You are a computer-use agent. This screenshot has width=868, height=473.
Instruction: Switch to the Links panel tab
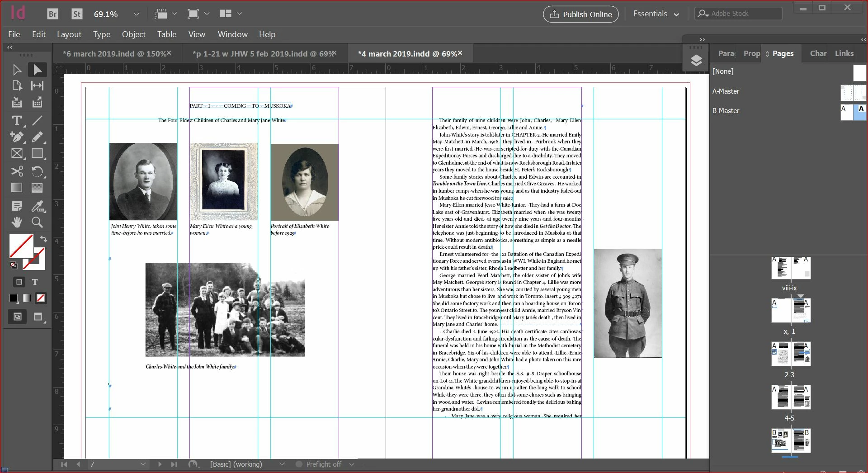[x=844, y=53]
